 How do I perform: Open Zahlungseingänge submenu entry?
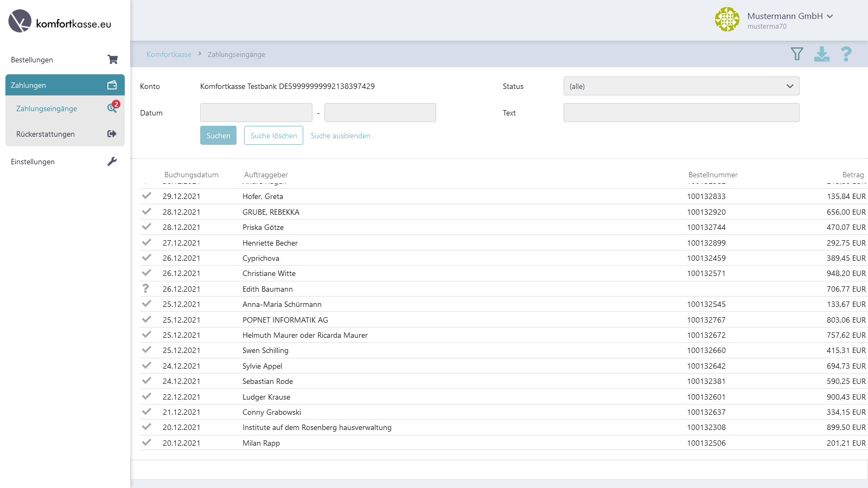click(65, 108)
